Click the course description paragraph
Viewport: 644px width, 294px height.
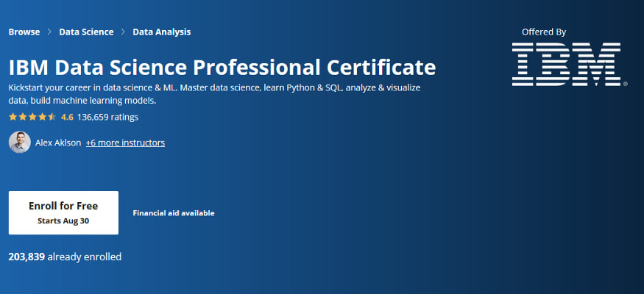[x=214, y=94]
